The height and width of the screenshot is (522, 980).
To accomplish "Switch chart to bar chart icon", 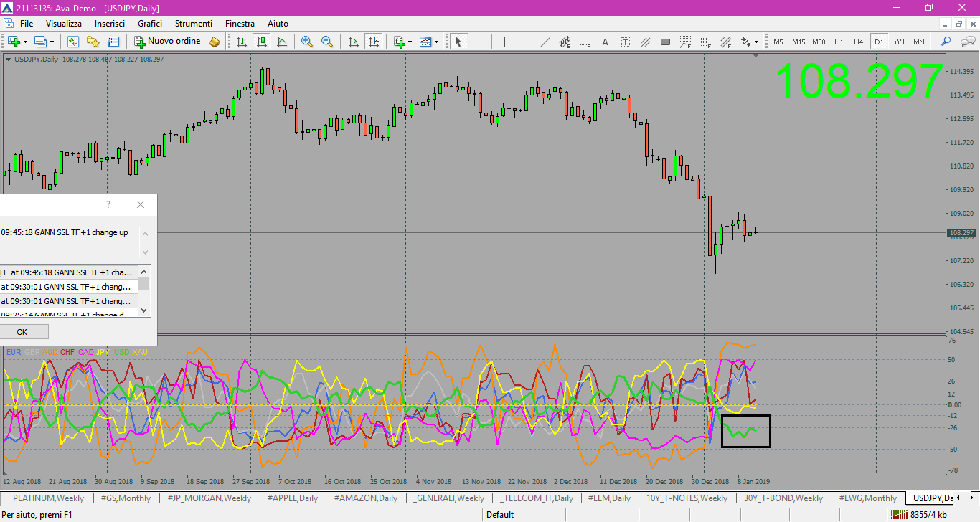I will (x=241, y=42).
